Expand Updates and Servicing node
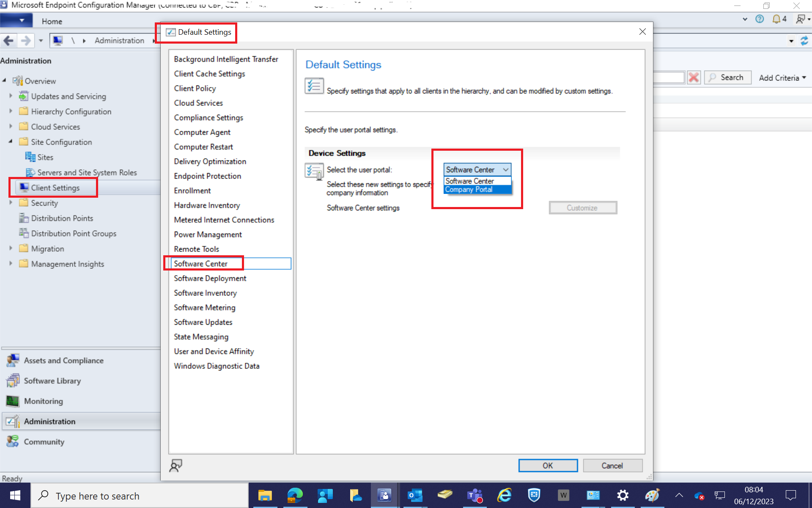 click(x=11, y=96)
